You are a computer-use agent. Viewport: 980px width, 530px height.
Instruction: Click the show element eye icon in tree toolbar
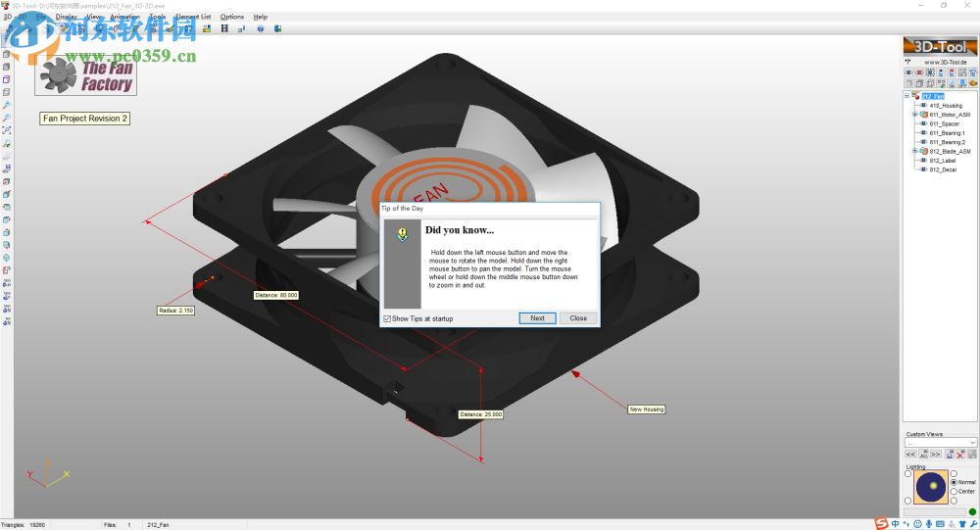(x=908, y=72)
